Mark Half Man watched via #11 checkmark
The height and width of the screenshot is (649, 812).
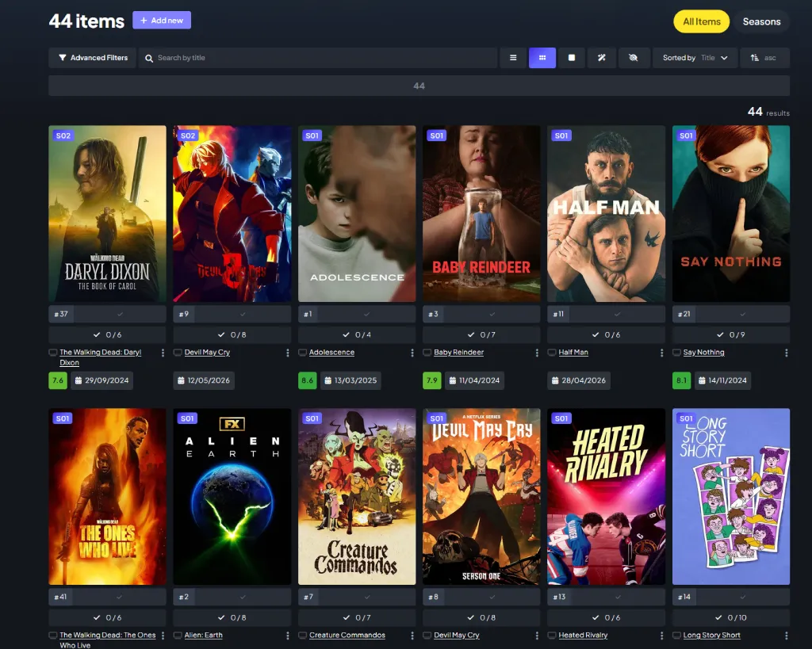pyautogui.click(x=617, y=314)
